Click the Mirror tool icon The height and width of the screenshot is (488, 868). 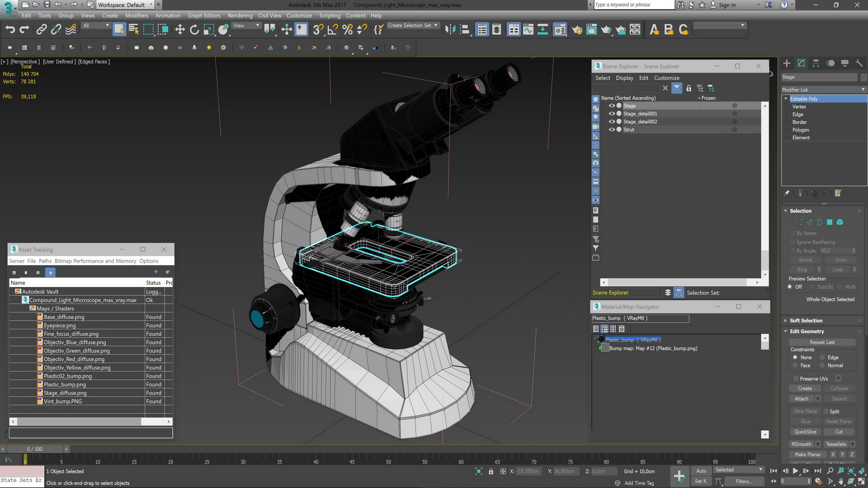450,30
